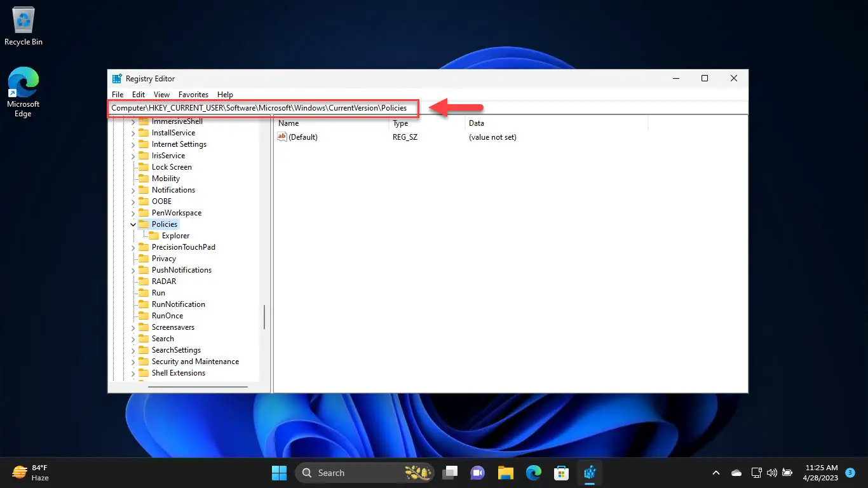The width and height of the screenshot is (868, 488).
Task: Expand the Notifications key
Action: click(x=133, y=190)
